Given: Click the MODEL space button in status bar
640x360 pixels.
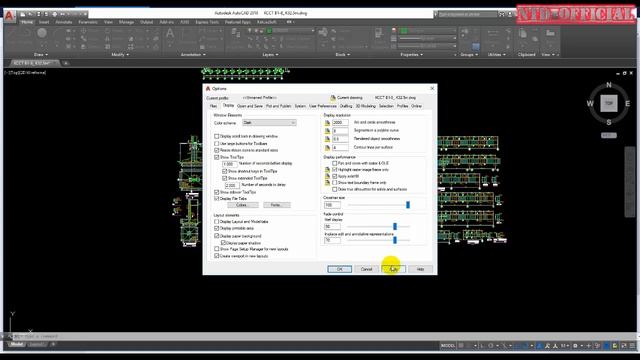Looking at the screenshot, I should click(x=448, y=346).
